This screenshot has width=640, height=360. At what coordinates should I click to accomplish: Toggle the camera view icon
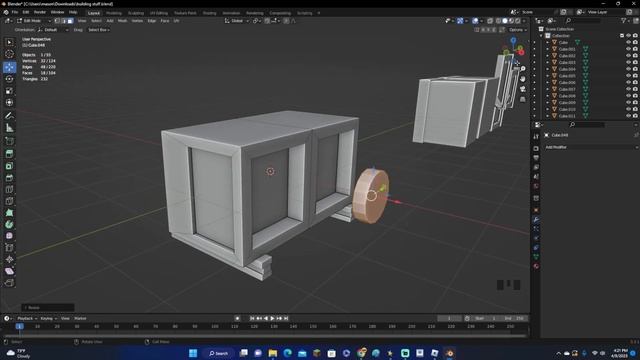[523, 89]
